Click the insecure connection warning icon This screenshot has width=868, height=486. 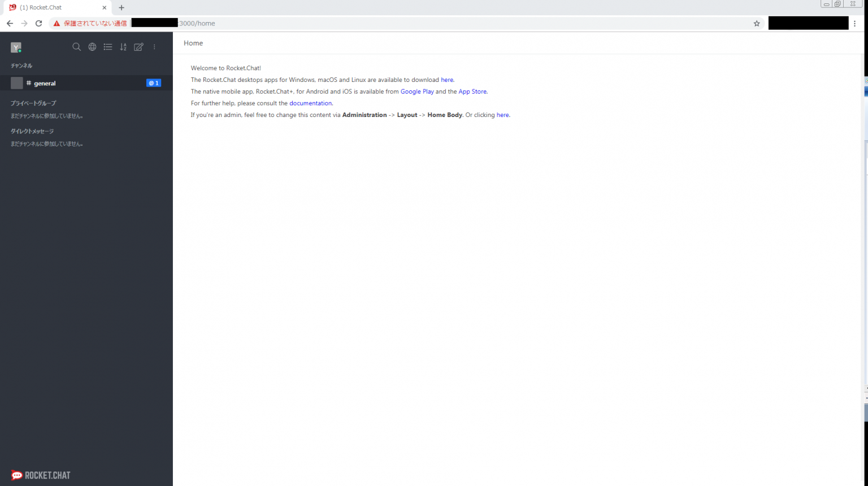pyautogui.click(x=56, y=23)
